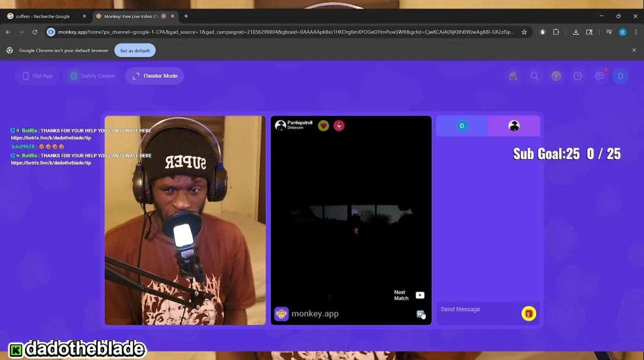This screenshot has width=644, height=360.
Task: View site information icon in address bar
Action: 51,32
